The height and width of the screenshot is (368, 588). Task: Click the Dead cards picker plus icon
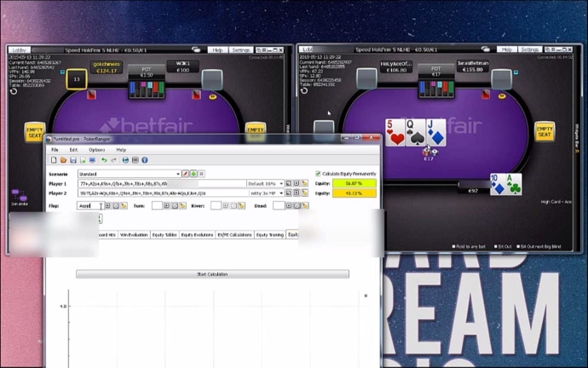(289, 206)
